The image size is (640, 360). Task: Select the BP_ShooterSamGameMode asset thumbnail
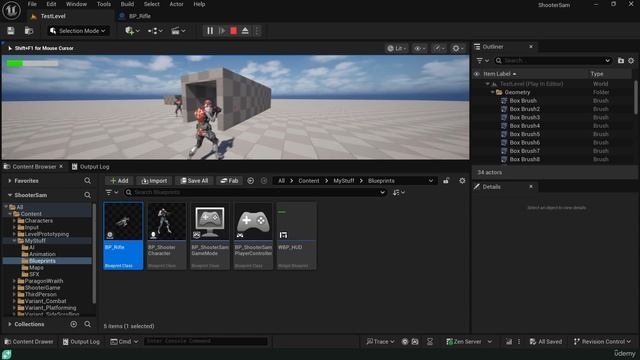pos(210,236)
